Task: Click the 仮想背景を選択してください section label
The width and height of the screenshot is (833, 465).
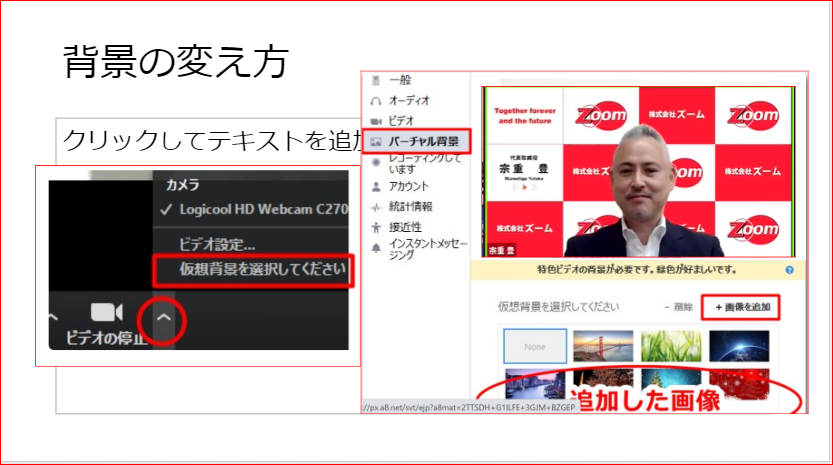Action: (x=558, y=307)
